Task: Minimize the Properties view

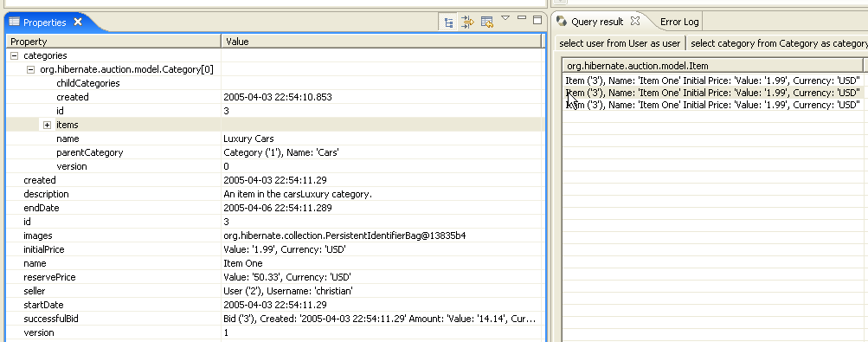Action: tap(522, 18)
